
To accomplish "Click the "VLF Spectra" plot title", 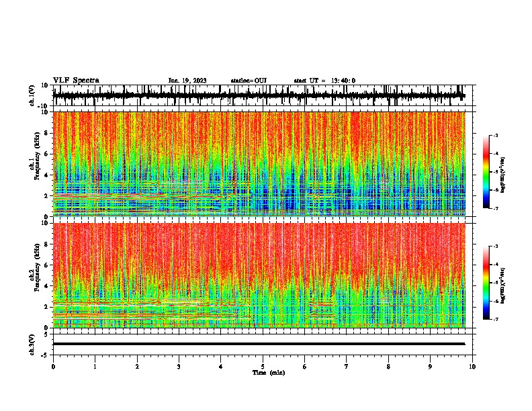I will click(x=76, y=81).
